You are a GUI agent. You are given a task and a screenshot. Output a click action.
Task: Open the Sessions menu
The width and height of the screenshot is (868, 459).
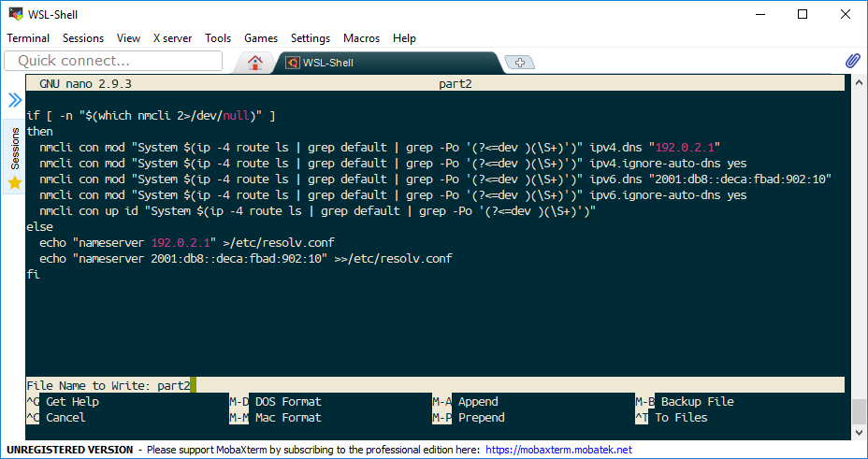[x=83, y=38]
